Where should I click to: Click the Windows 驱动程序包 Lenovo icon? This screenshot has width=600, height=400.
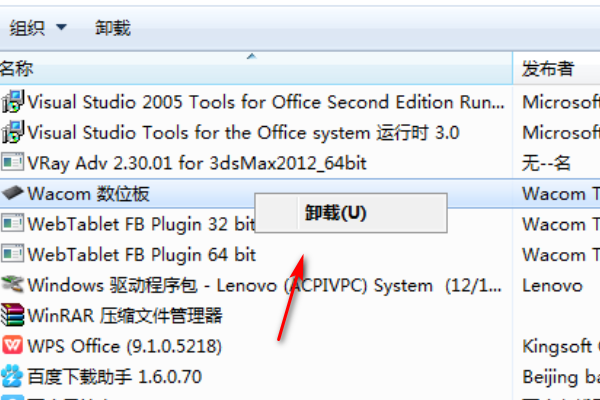[13, 285]
